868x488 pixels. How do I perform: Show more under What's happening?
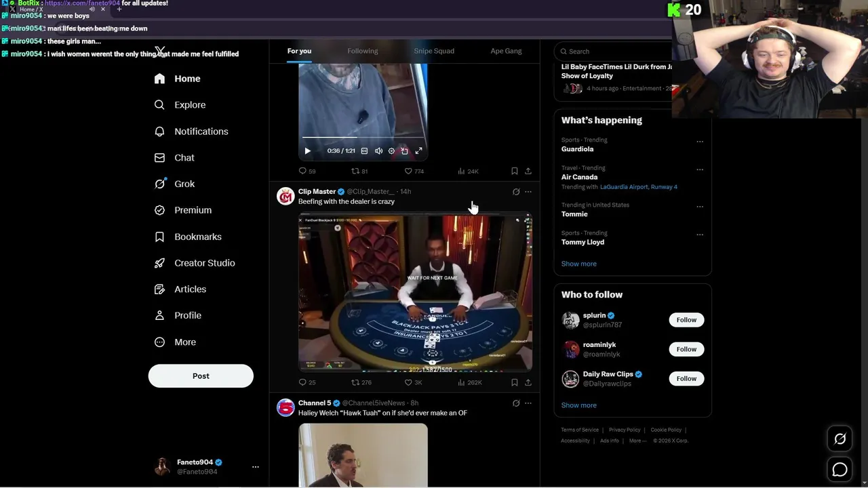pos(578,264)
